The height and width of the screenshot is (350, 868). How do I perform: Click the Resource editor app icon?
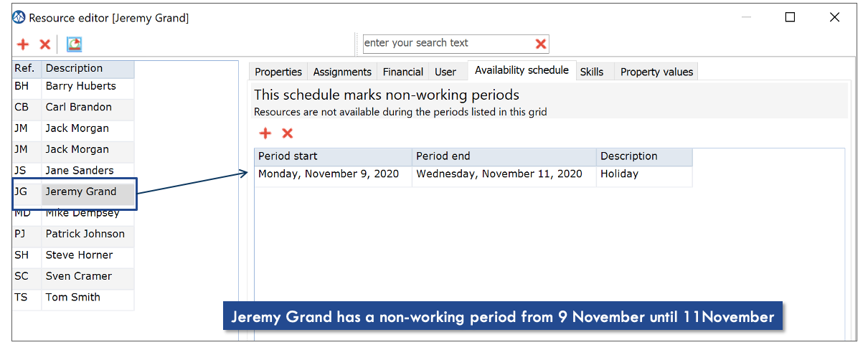pos(19,17)
